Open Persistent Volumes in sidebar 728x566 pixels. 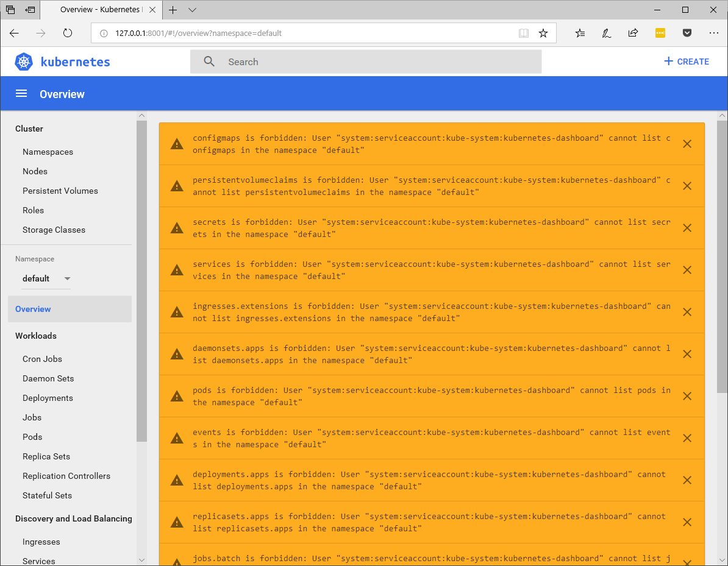[x=60, y=191]
